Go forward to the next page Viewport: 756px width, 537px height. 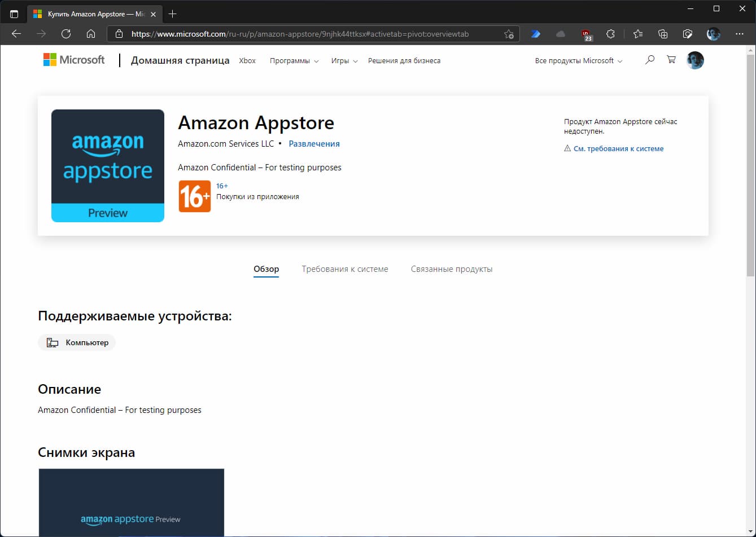click(x=41, y=34)
